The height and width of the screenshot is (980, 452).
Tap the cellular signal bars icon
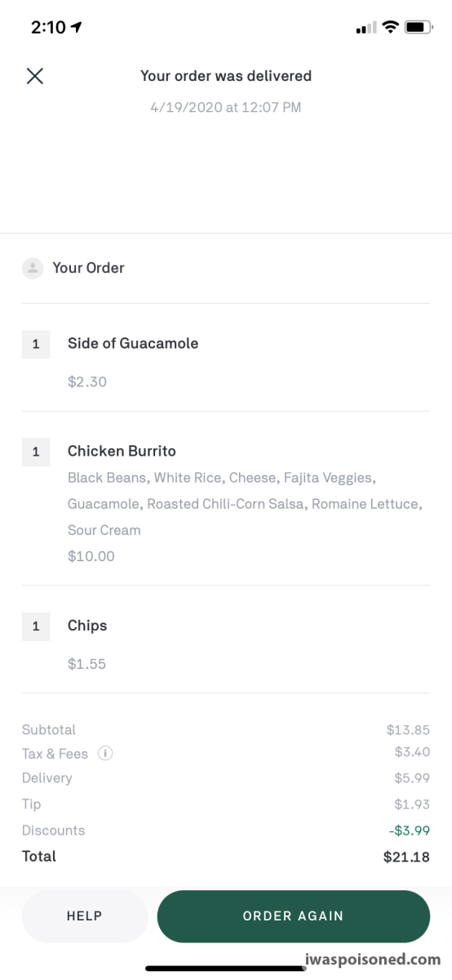[x=366, y=28]
